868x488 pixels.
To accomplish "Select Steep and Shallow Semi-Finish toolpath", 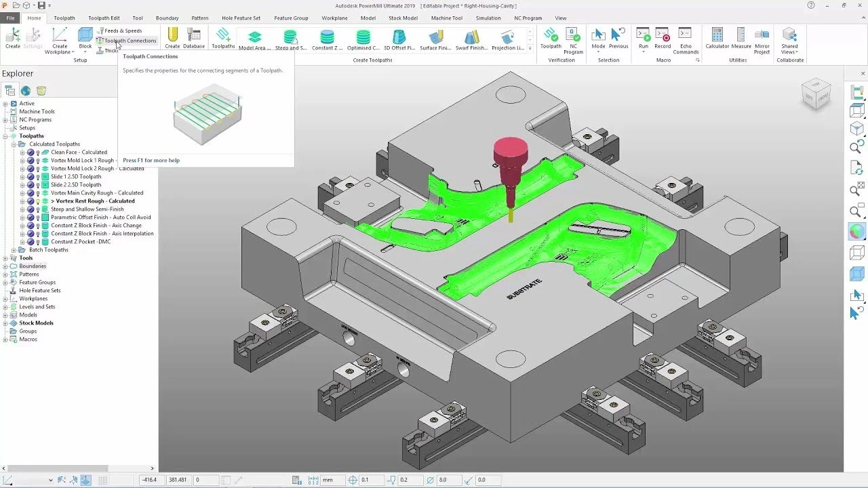I will (87, 209).
